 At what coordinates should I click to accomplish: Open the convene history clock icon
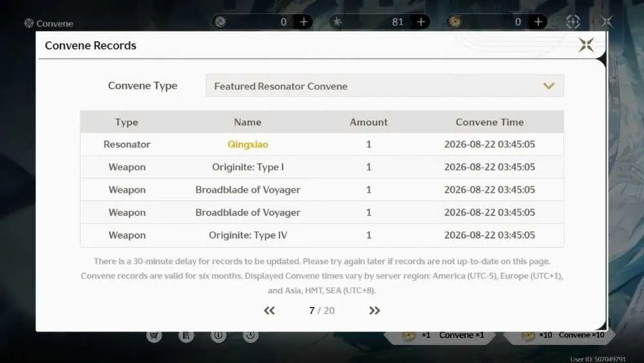pyautogui.click(x=251, y=335)
